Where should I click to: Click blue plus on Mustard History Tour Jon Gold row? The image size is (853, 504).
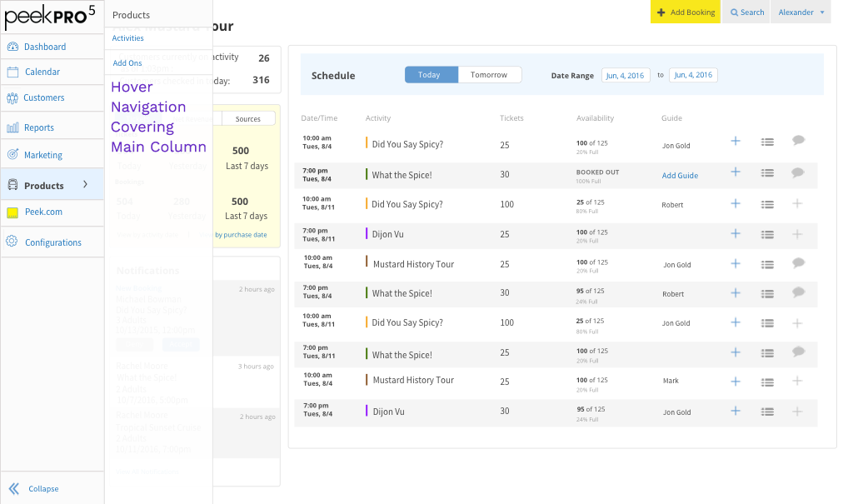click(735, 263)
